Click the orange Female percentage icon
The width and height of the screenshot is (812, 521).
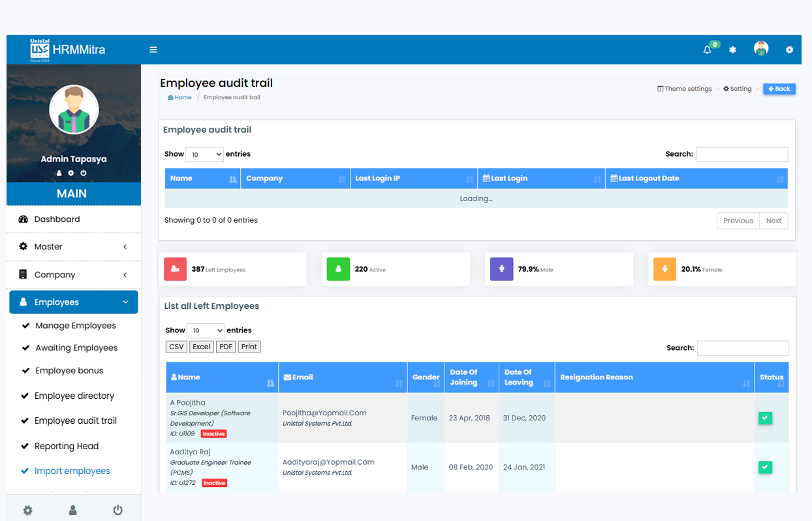click(x=664, y=269)
